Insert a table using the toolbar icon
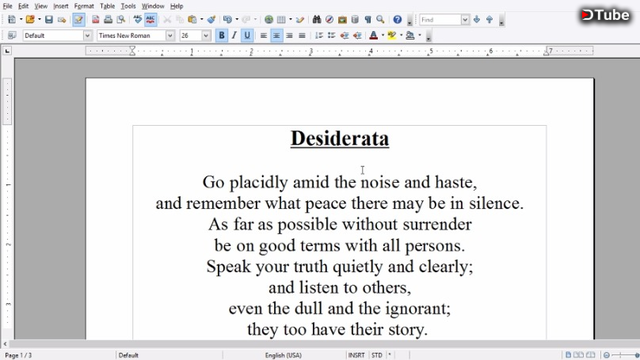This screenshot has width=640, height=360. pyautogui.click(x=281, y=20)
